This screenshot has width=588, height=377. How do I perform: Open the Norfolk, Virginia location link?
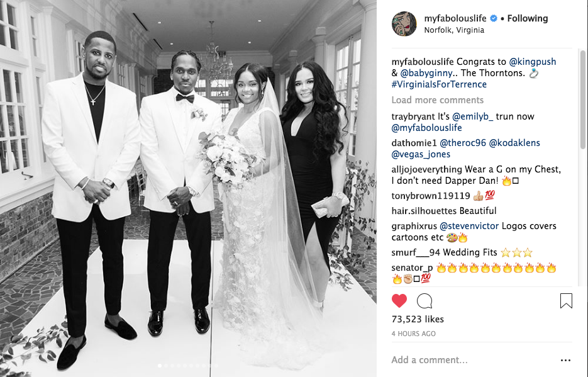pyautogui.click(x=454, y=30)
